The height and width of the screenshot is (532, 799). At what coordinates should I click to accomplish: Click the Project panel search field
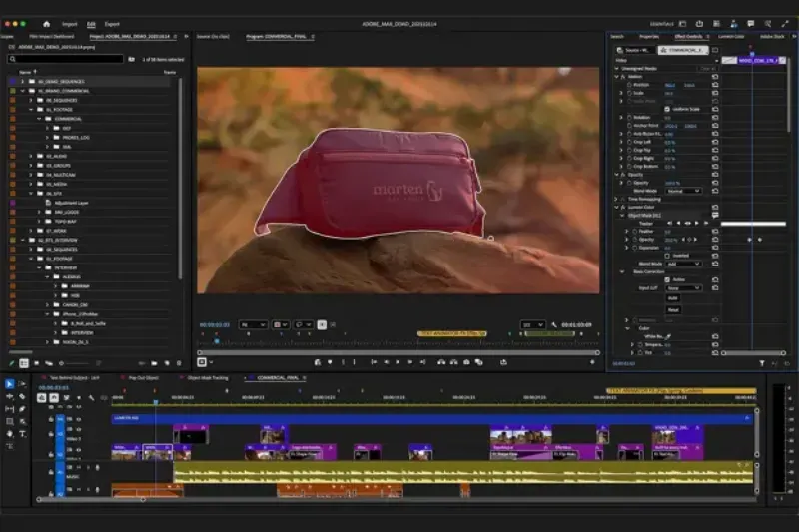click(x=66, y=59)
